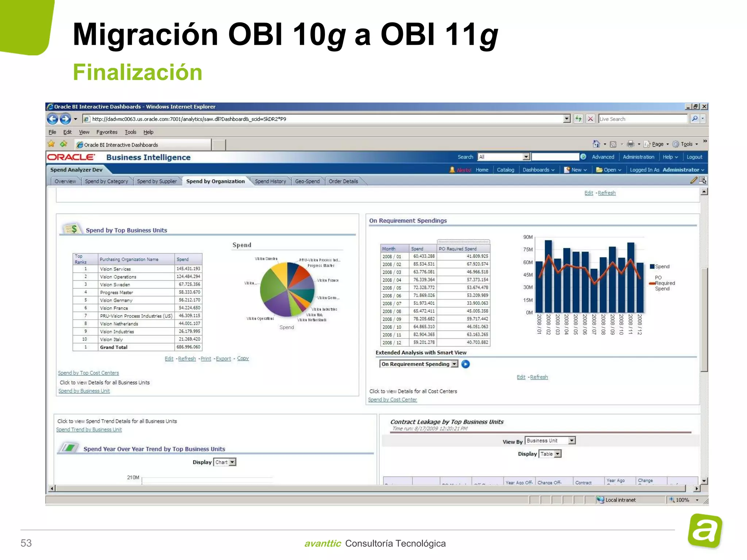Click the Tools gear menu in IE
747x560 pixels.
pos(685,144)
